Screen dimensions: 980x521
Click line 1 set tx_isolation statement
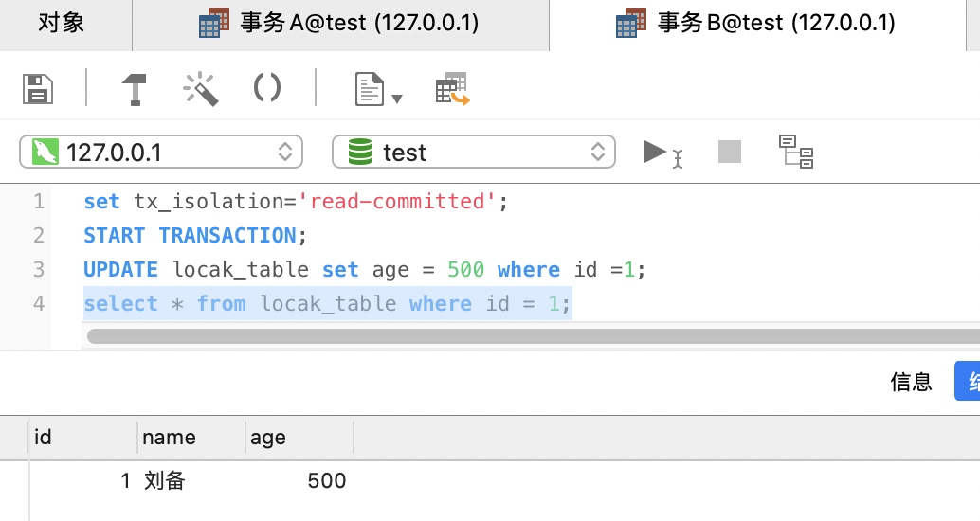point(296,202)
